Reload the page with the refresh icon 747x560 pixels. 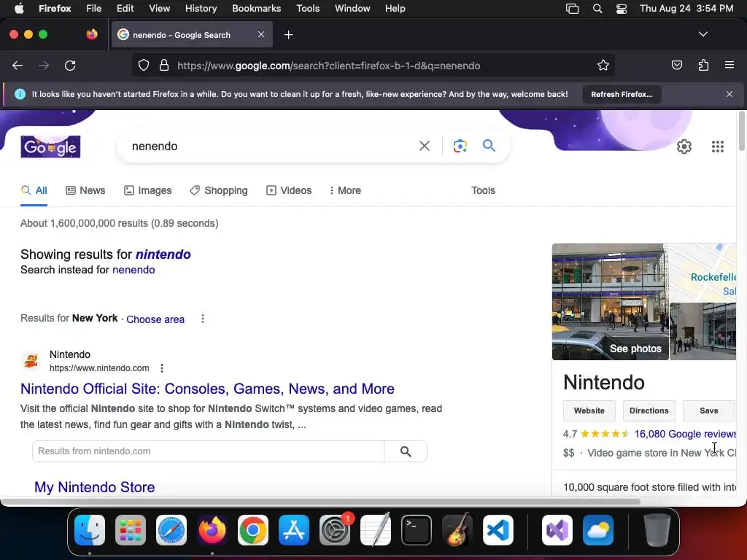pyautogui.click(x=70, y=66)
